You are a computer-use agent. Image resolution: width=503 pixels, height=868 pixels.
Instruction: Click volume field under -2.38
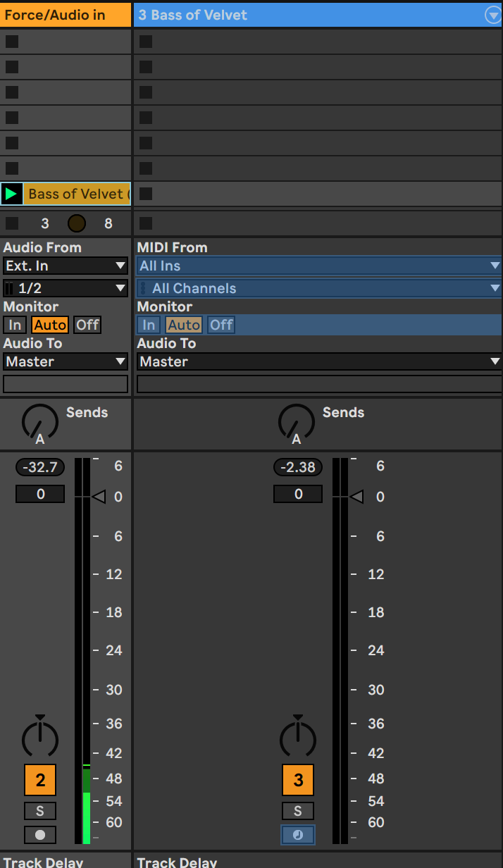[x=298, y=494]
